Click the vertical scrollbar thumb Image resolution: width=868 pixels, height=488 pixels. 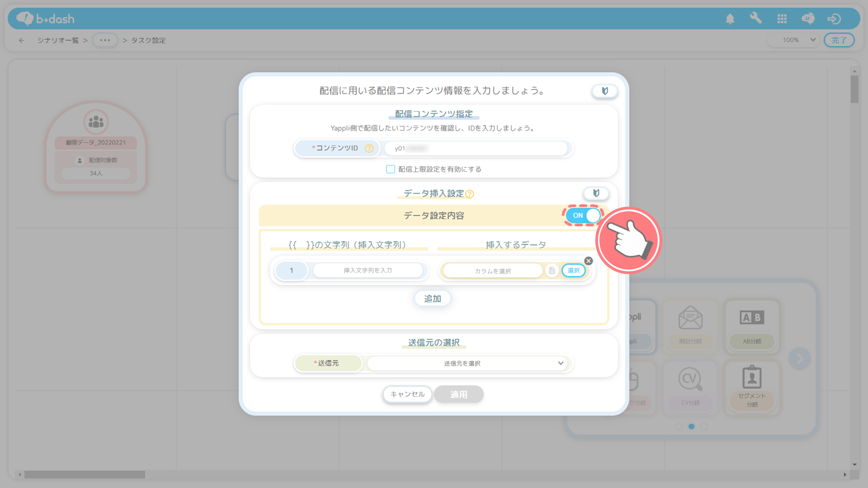tap(854, 89)
